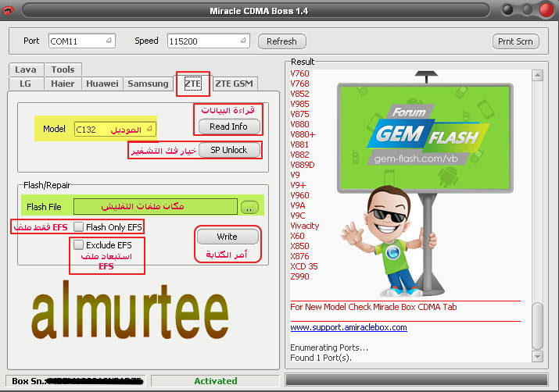Viewport: 559px width, 392px height.
Task: Click the Prnt Scrn button
Action: (515, 41)
